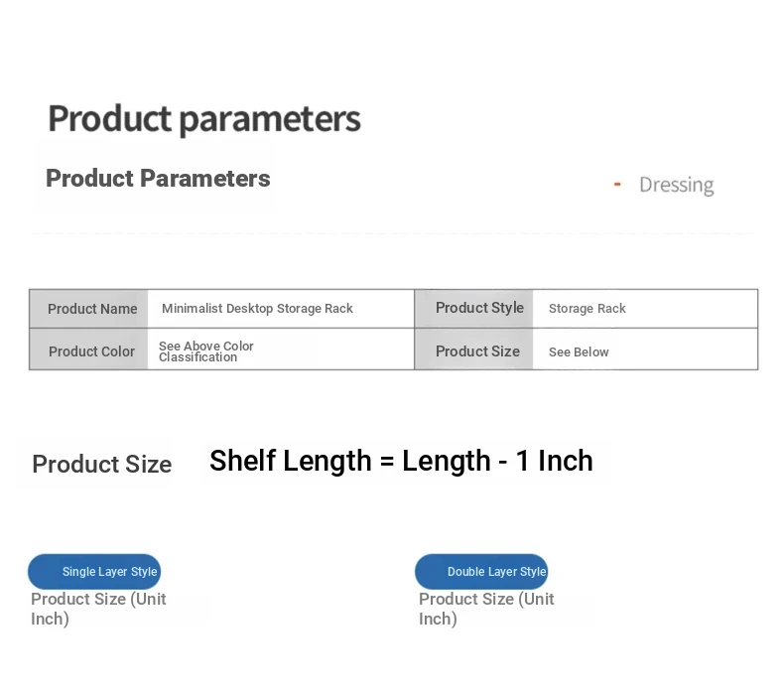Click 'Minimalist Desktop Storage Rack' value
784x697 pixels.
(x=257, y=309)
